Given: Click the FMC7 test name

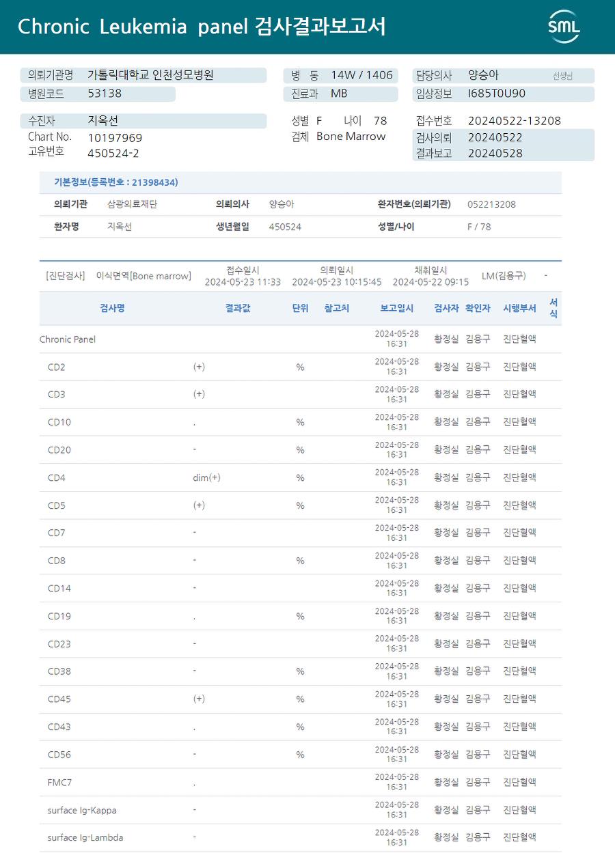Looking at the screenshot, I should coord(59,783).
